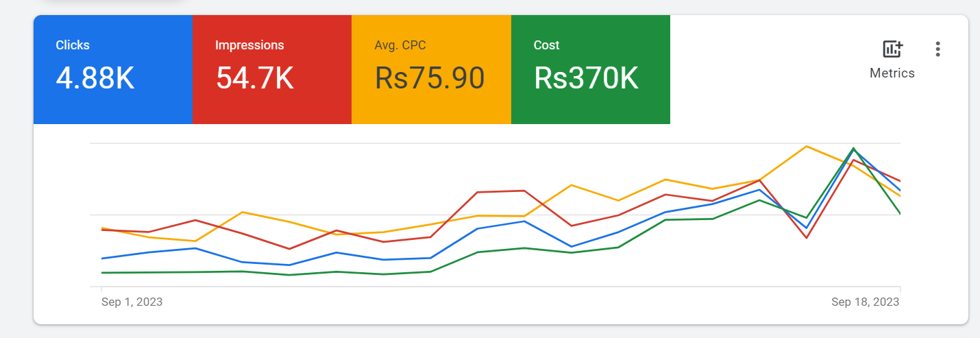Click the Rs75.90 average CPC value

coord(430,78)
